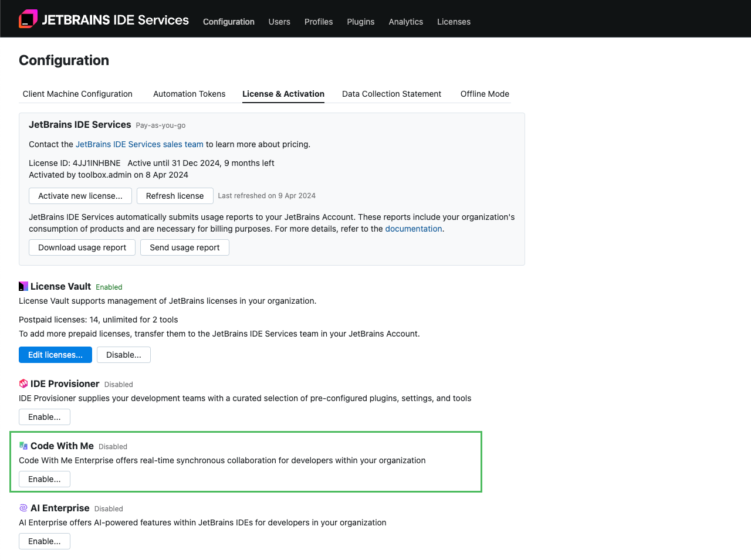751x560 pixels.
Task: Click the License Vault section heading
Action: (x=61, y=286)
